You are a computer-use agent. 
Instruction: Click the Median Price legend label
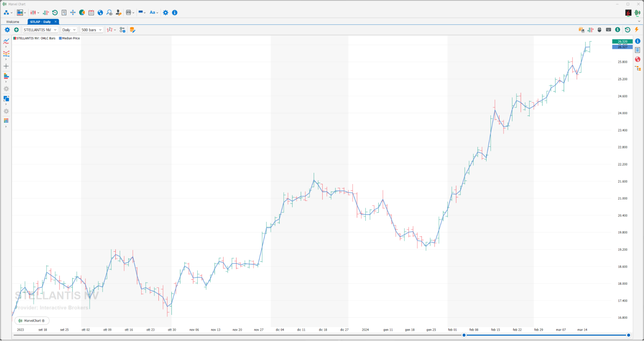point(71,38)
